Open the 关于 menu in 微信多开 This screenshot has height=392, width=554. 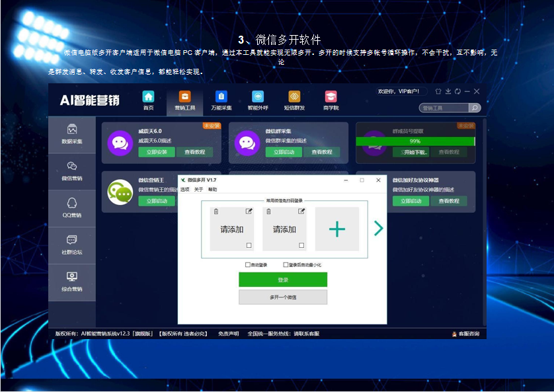[198, 189]
